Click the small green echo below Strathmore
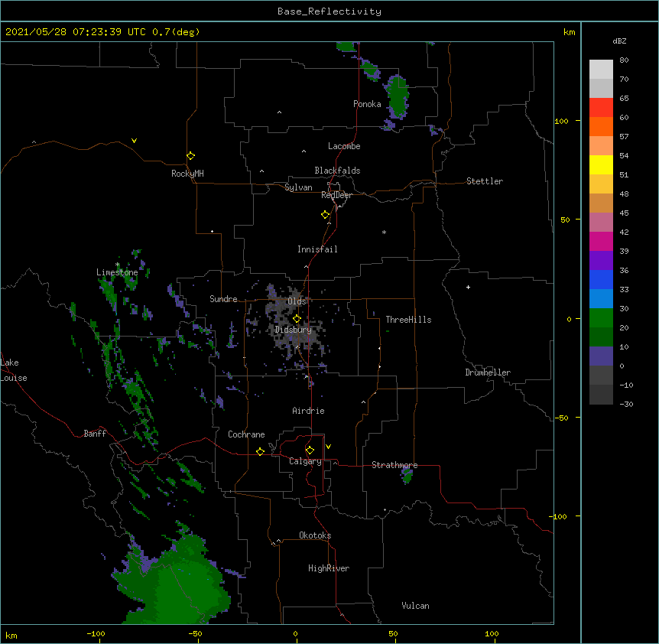 click(x=407, y=476)
